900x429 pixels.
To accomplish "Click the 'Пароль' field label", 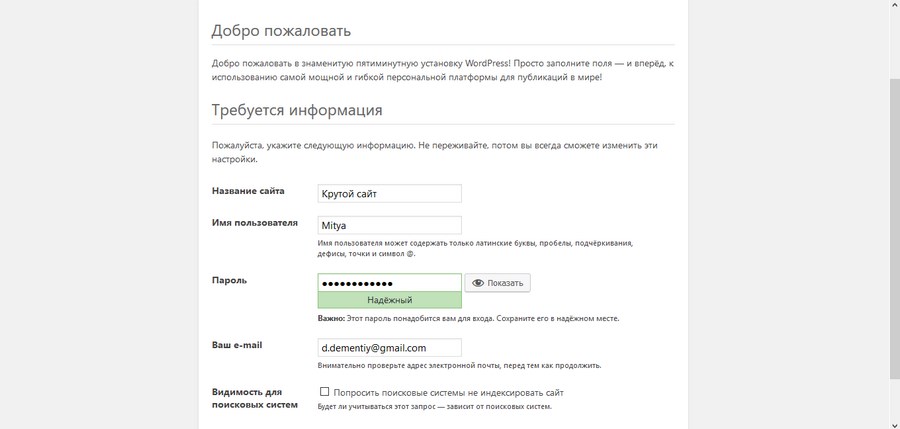I will click(x=229, y=280).
